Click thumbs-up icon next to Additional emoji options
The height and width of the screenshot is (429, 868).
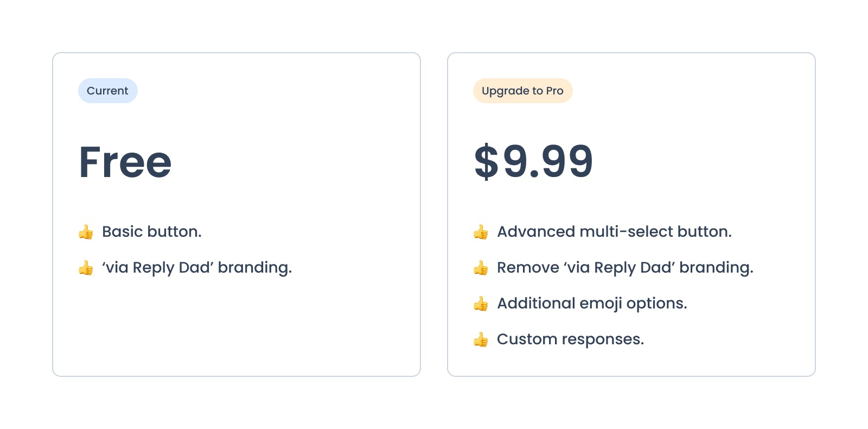(481, 304)
